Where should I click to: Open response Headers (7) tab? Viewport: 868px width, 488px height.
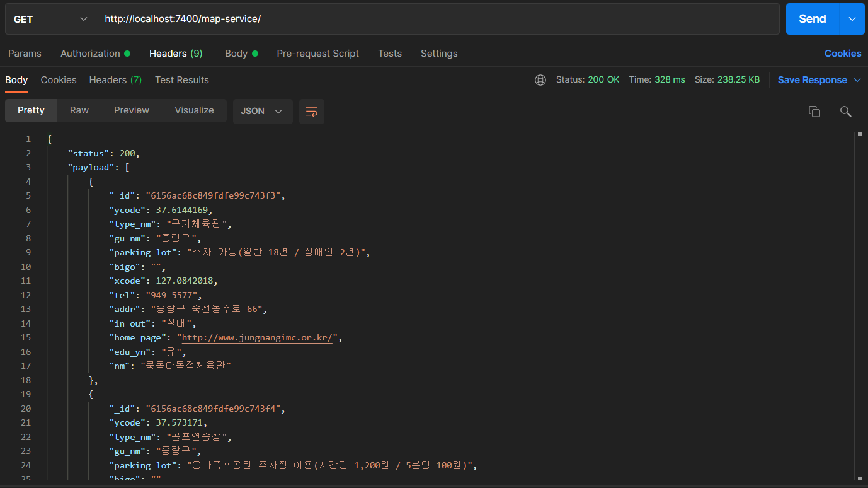[115, 80]
